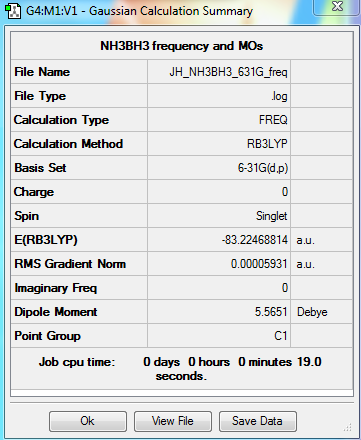Click the 'Job cpu time' summary line

click(x=180, y=369)
